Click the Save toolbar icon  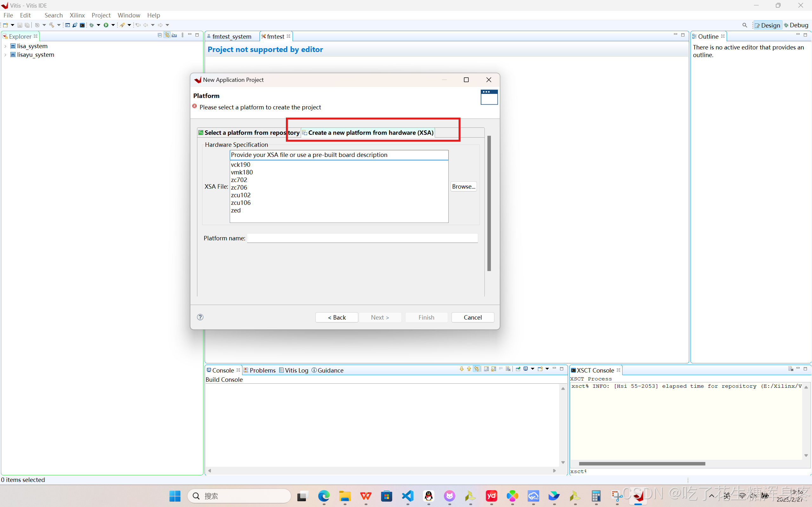click(x=19, y=25)
